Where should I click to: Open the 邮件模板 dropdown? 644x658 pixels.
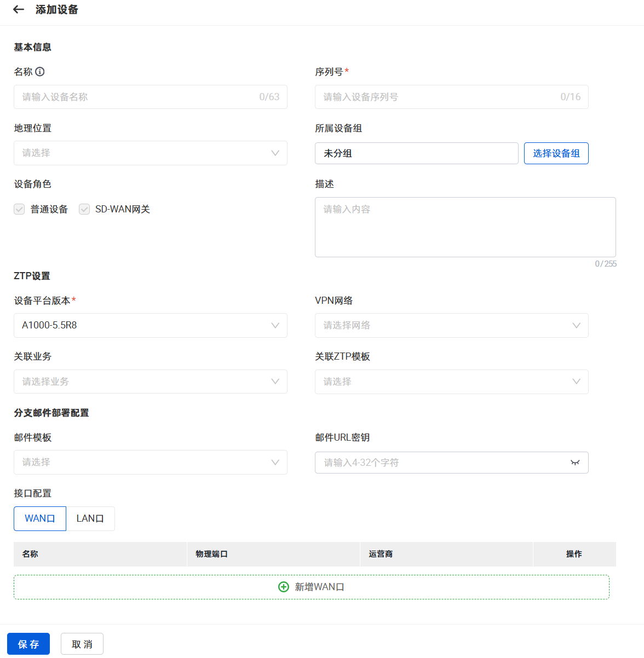(x=151, y=462)
